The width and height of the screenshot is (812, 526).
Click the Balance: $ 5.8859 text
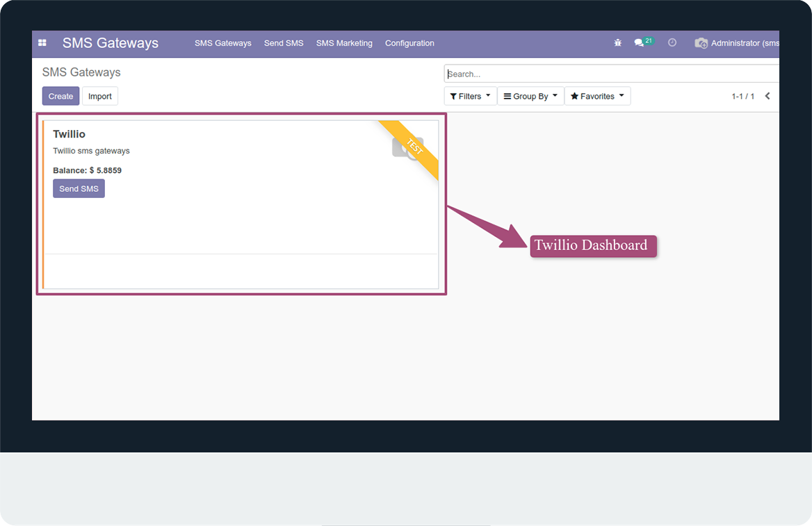87,170
